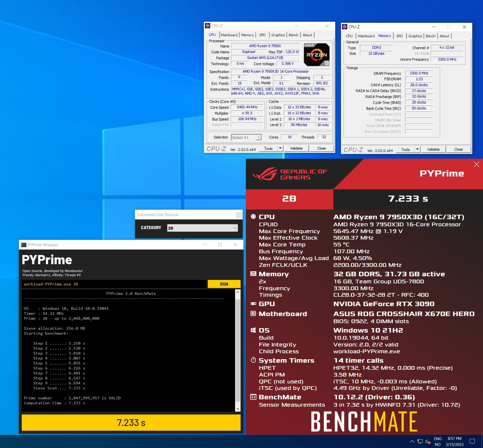Select CPU tab in right CPU-Z window

(349, 36)
